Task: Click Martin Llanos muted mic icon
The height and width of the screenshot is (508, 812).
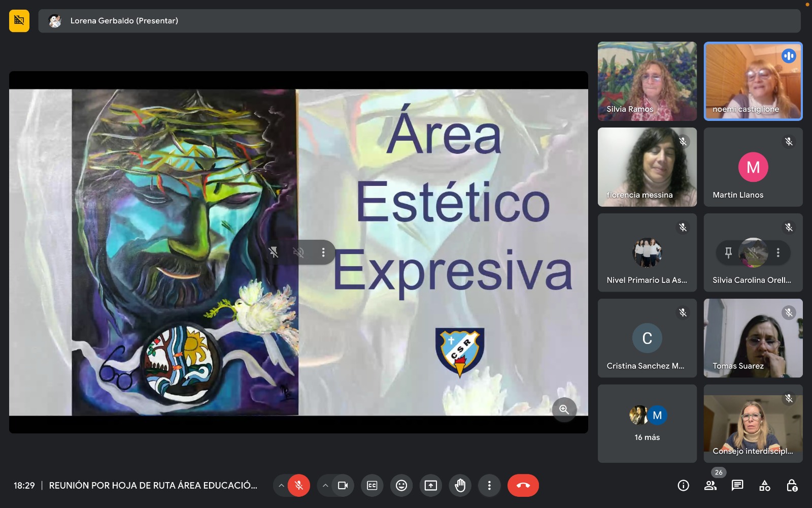Action: (789, 142)
